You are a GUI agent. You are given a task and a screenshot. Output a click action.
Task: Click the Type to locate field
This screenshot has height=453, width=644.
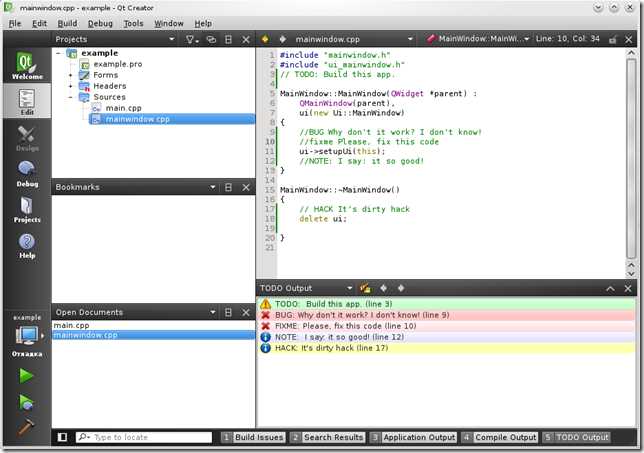pyautogui.click(x=144, y=437)
